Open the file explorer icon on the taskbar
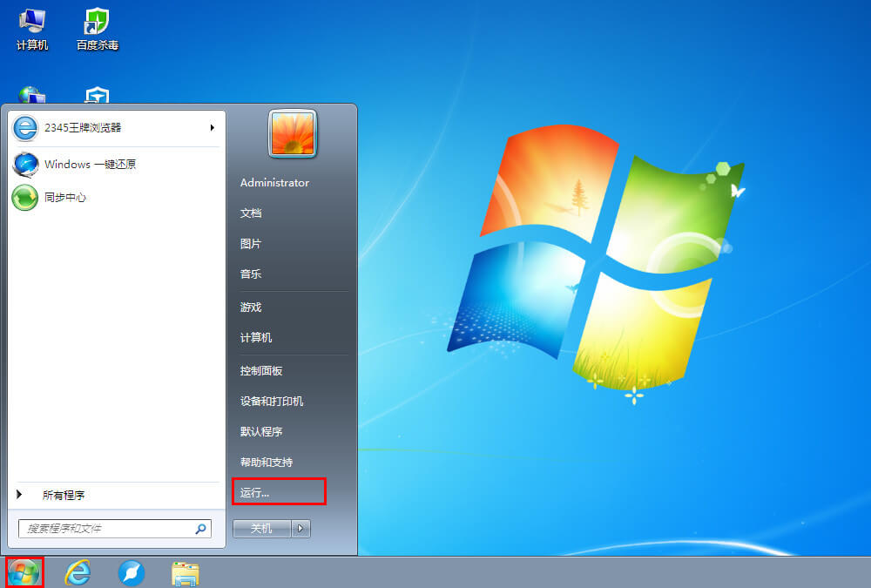 point(185,572)
